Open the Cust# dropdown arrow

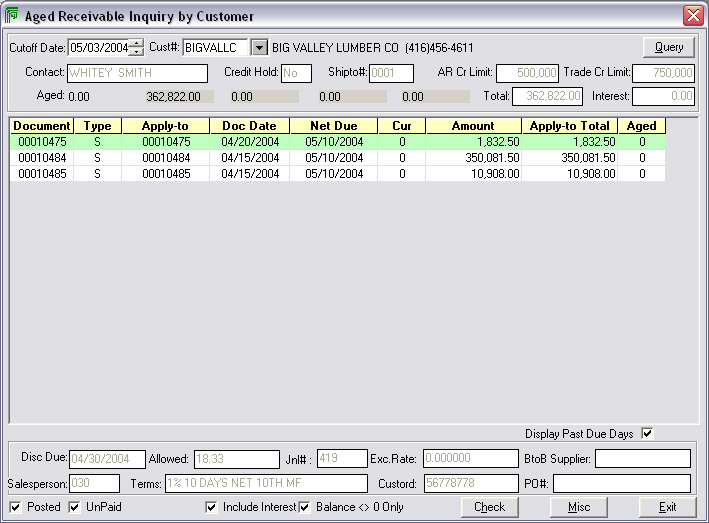(260, 47)
